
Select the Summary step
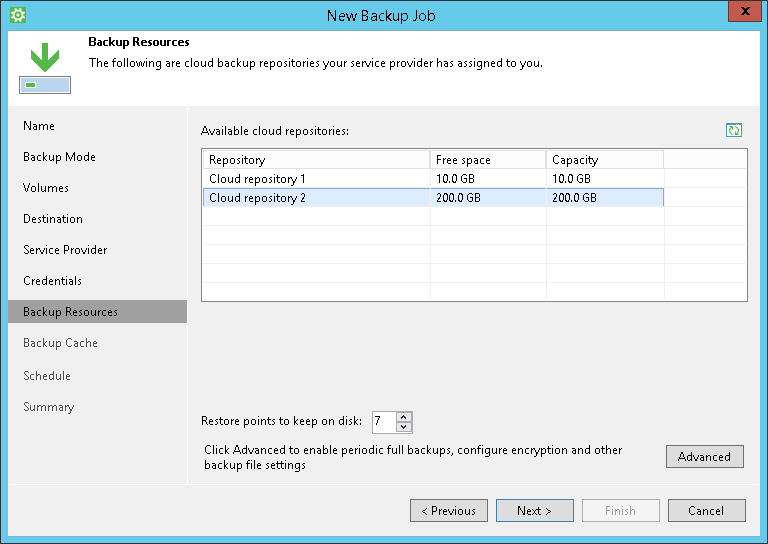[x=48, y=407]
